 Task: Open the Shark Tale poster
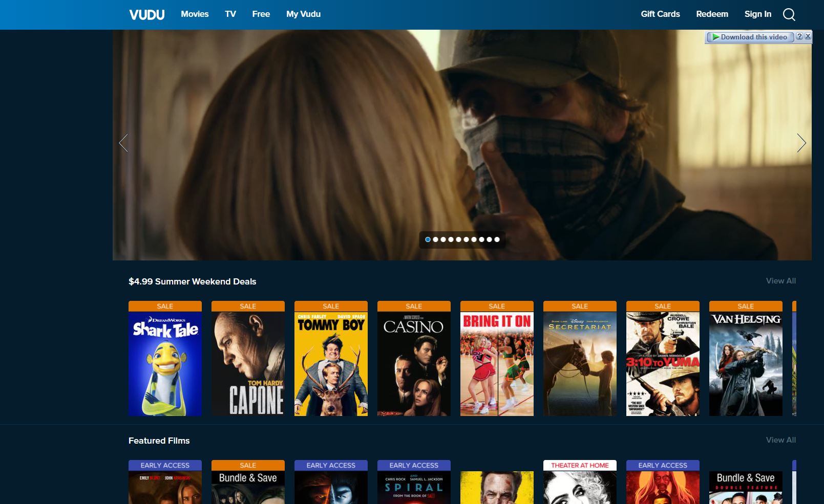tap(165, 358)
